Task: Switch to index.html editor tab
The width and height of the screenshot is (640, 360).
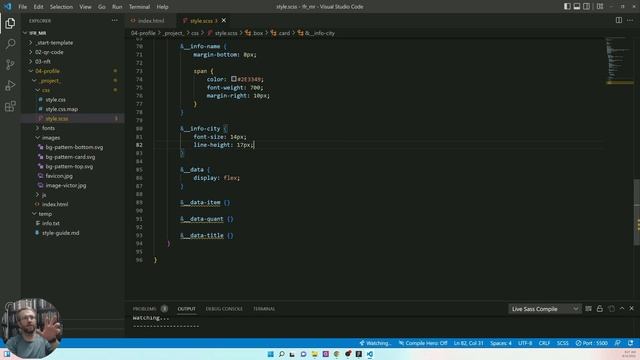Action: 151,20
